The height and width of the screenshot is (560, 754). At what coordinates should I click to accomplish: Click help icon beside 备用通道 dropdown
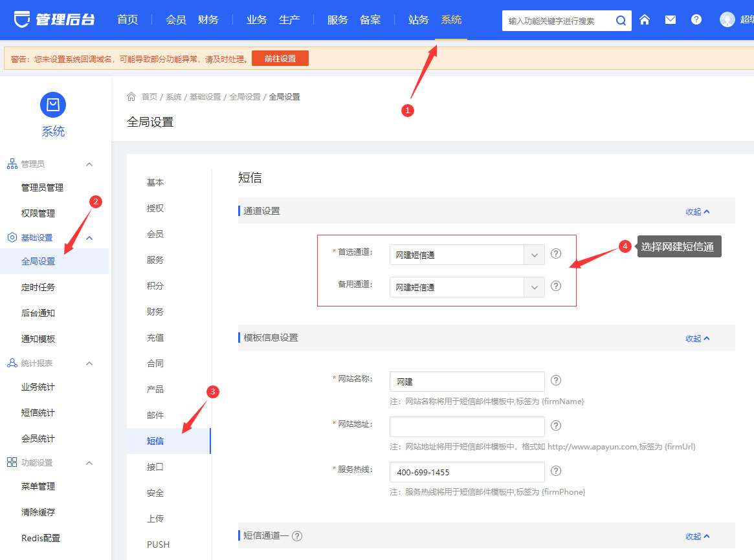[556, 286]
